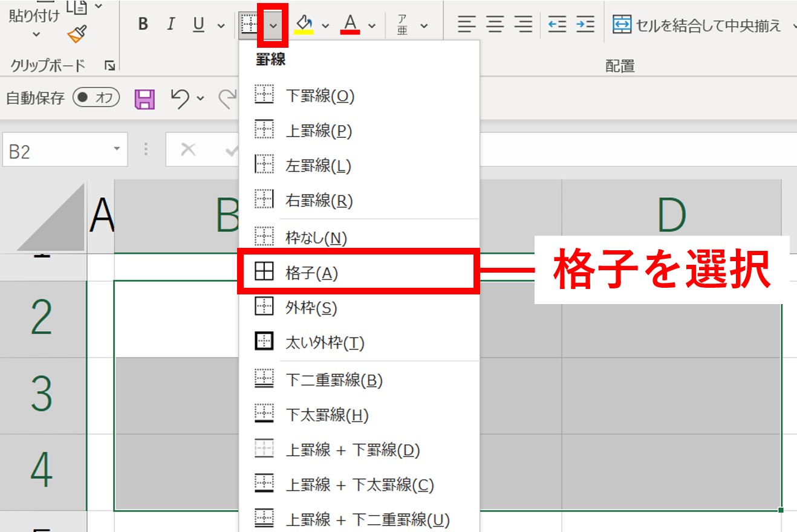Open the fill color dropdown arrow
This screenshot has width=797, height=532.
[x=325, y=25]
